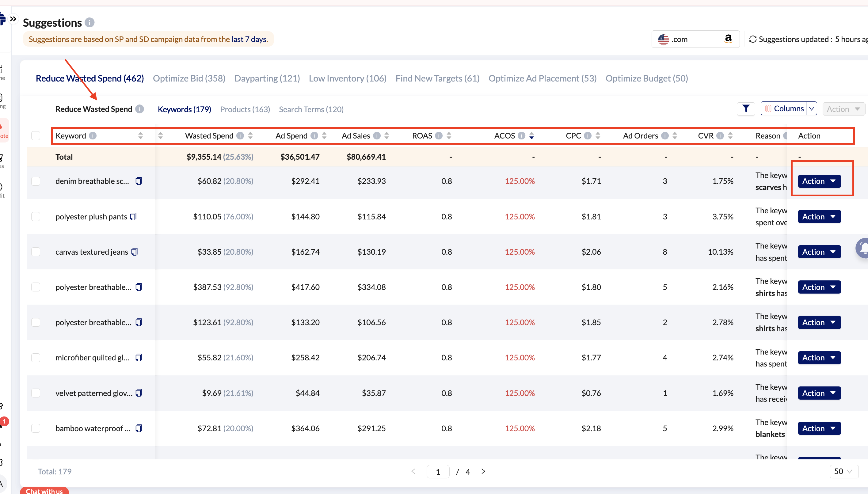Copy the canvas textured jeans keyword

click(x=134, y=252)
